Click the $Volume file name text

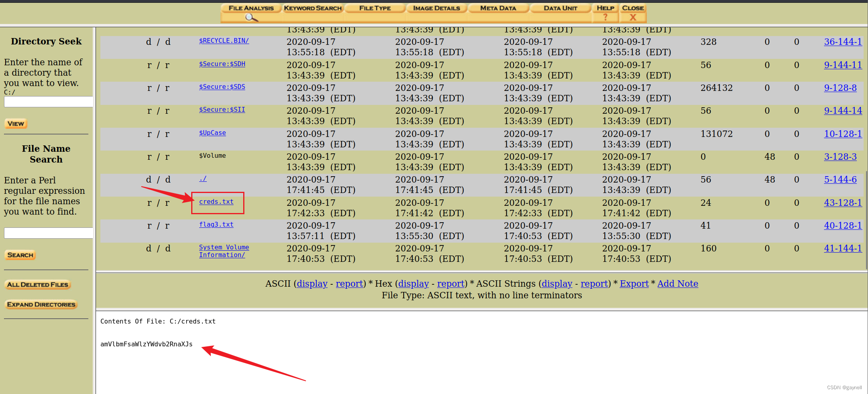coord(212,156)
